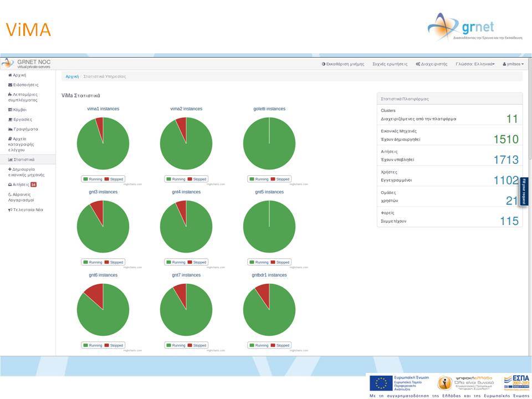Open Αδρανείς Λογαριασμοί in sidebar
This screenshot has width=532, height=399.
[x=21, y=197]
